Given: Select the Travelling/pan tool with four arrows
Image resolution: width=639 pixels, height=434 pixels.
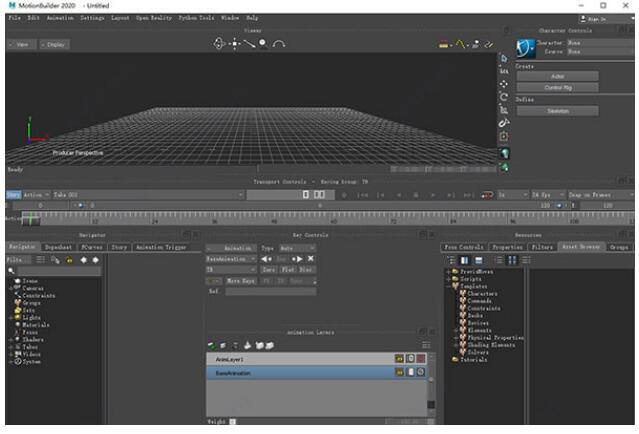Looking at the screenshot, I should [x=235, y=44].
